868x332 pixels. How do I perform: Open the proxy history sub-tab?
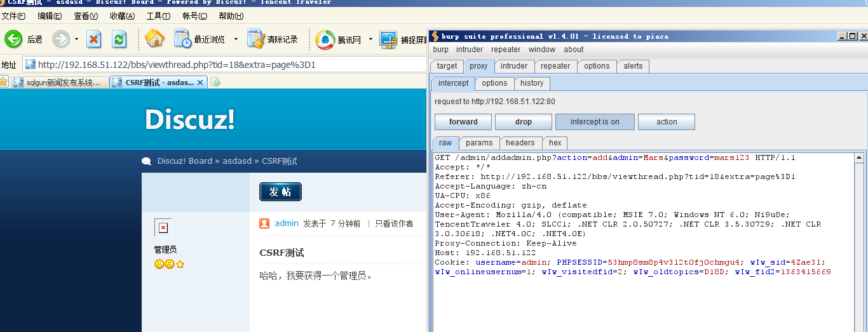point(532,83)
